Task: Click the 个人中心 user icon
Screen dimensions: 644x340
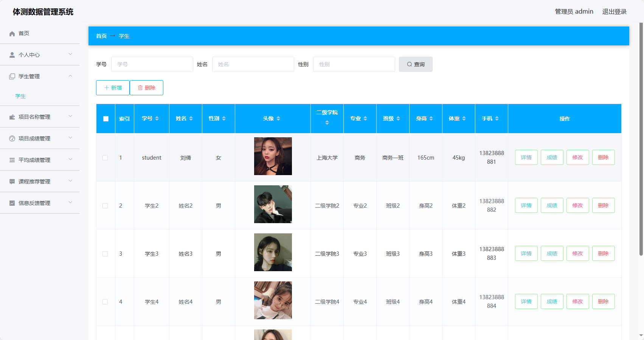Action: tap(12, 55)
